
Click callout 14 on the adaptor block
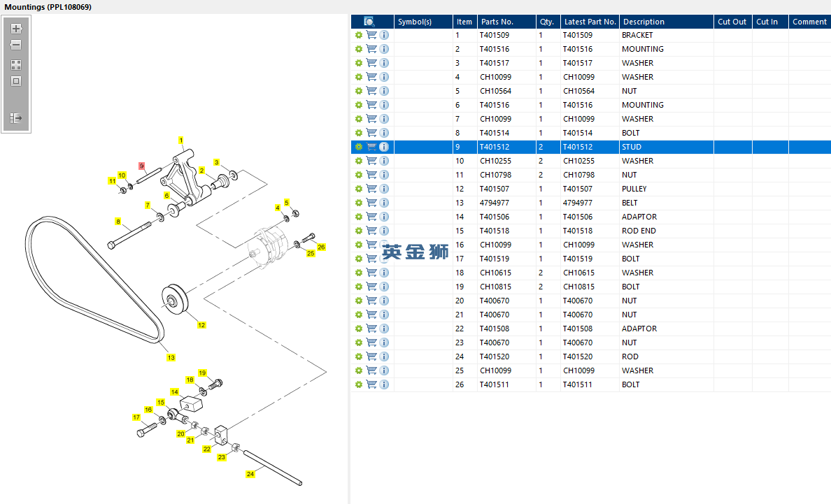(174, 391)
